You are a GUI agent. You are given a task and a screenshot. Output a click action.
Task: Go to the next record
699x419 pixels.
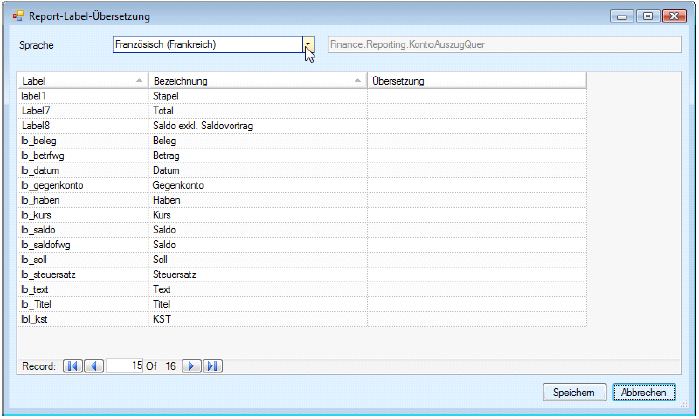tap(191, 366)
